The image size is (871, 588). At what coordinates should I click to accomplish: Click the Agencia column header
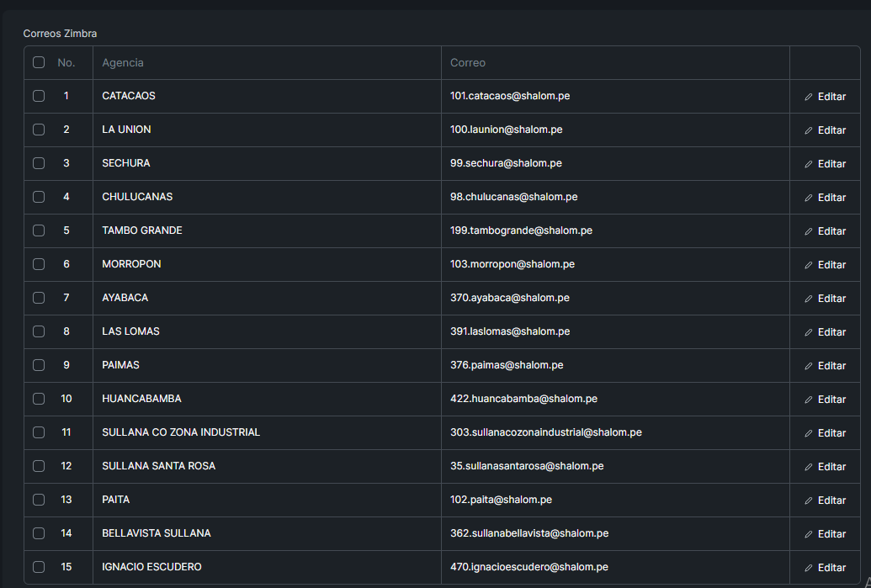[x=123, y=63]
